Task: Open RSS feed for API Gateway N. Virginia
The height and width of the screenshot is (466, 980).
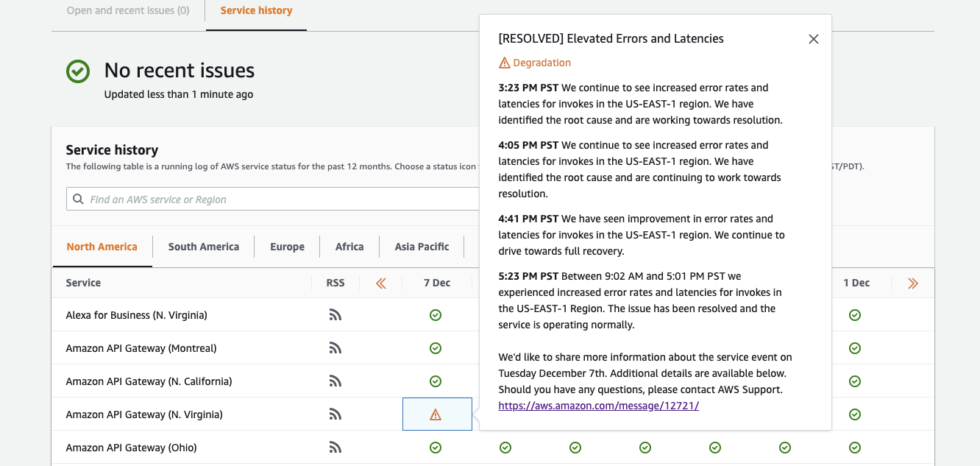Action: 335,414
